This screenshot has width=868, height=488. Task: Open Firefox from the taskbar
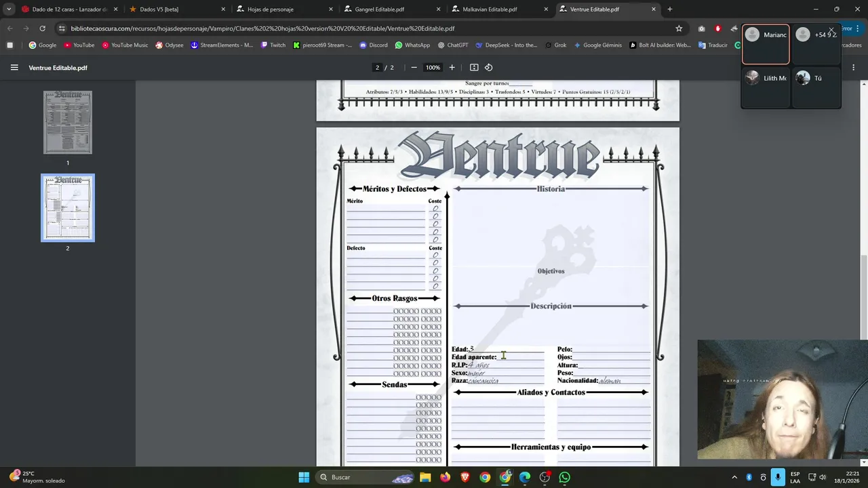(445, 477)
